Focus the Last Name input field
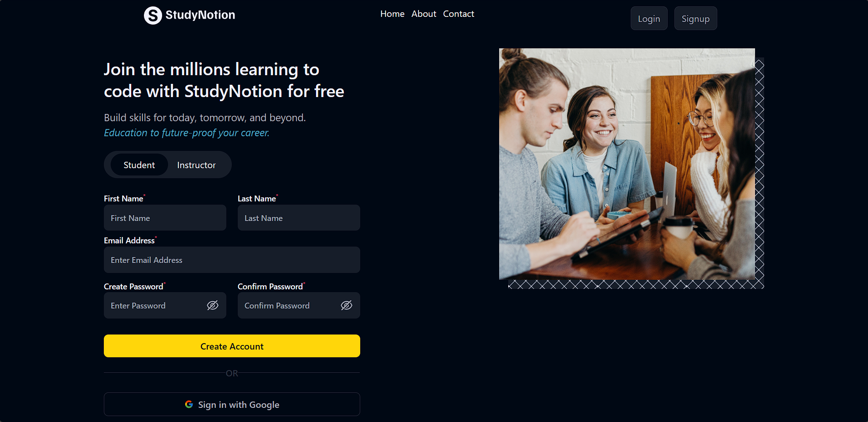This screenshot has width=868, height=422. [x=299, y=218]
